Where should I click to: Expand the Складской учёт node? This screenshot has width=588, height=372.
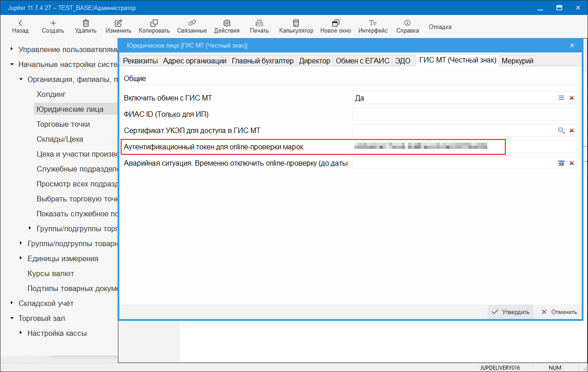[12, 303]
